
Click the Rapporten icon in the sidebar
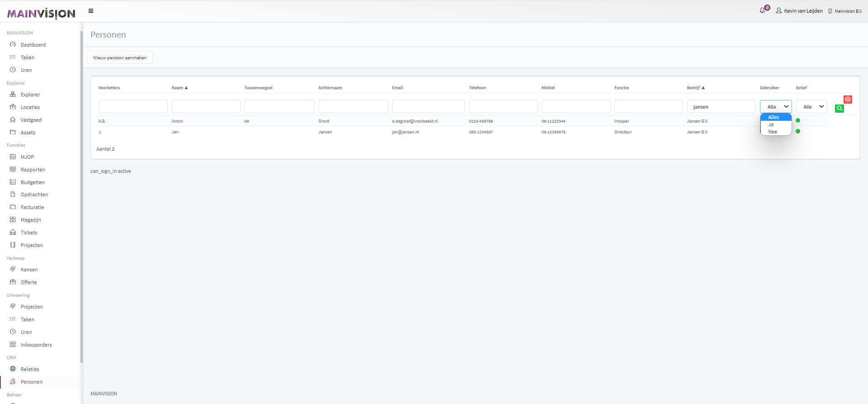pos(13,170)
